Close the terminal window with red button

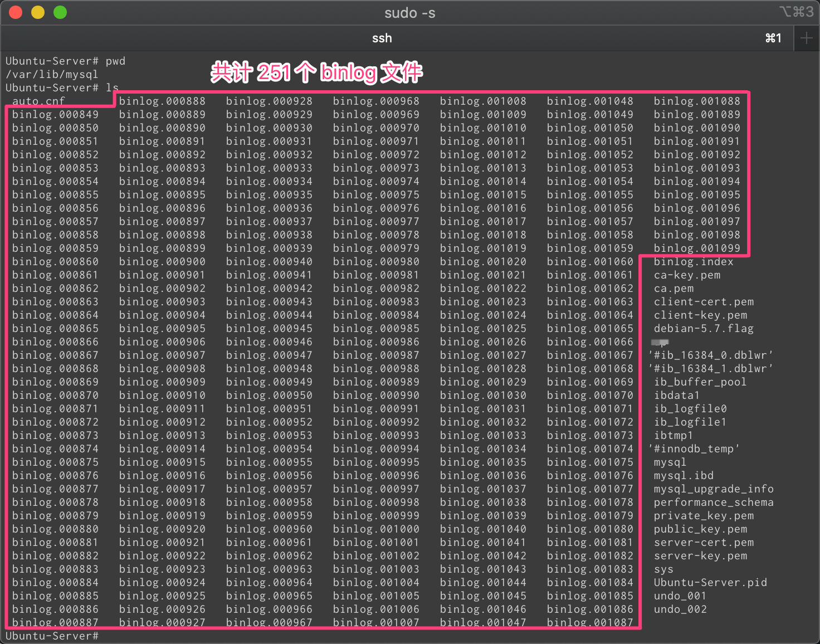point(16,12)
